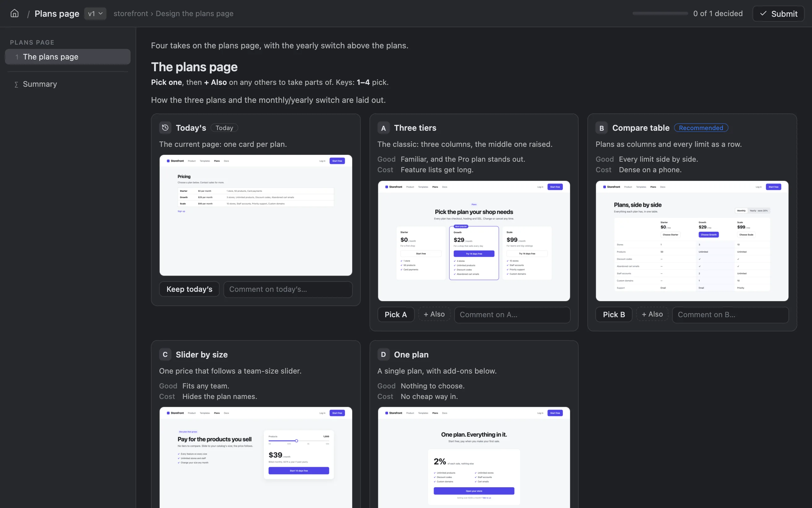The width and height of the screenshot is (812, 508).
Task: Click the checkmark icon on Submit
Action: (763, 13)
